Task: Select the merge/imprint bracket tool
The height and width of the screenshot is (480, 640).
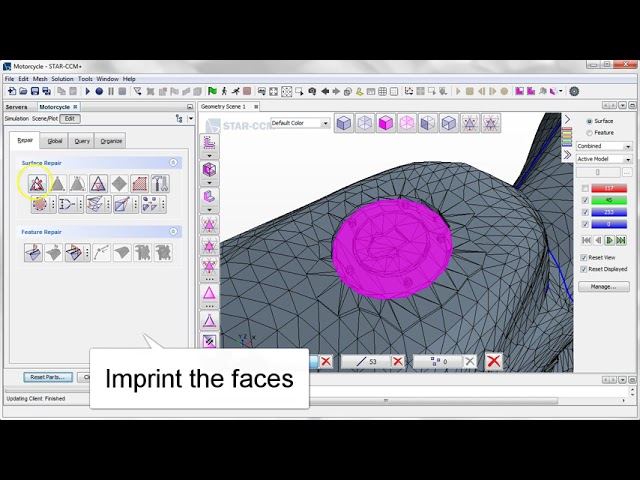Action: tap(67, 204)
